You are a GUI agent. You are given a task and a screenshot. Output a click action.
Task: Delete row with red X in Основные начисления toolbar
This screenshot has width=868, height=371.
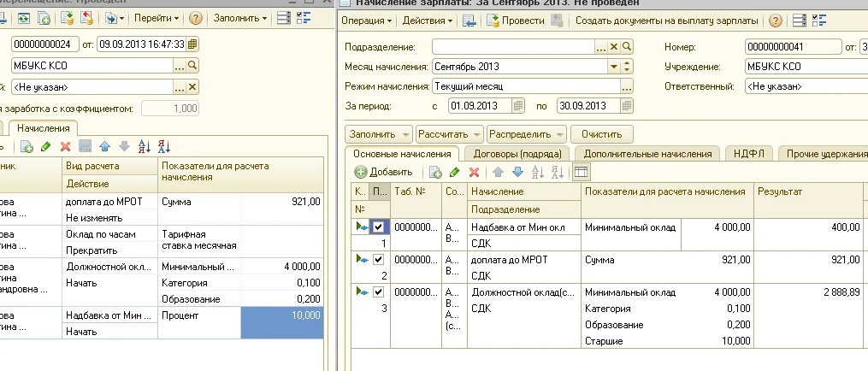474,172
